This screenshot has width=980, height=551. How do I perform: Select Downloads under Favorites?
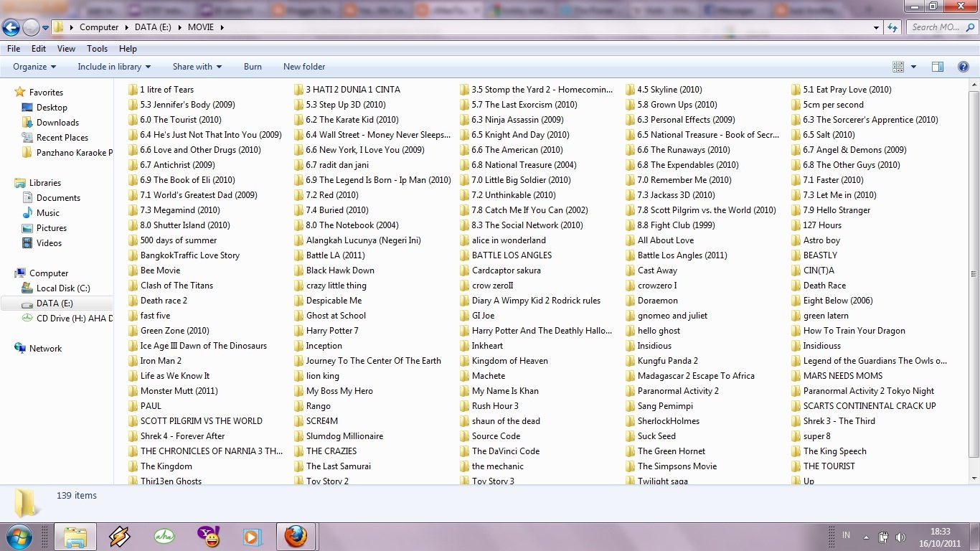(57, 123)
